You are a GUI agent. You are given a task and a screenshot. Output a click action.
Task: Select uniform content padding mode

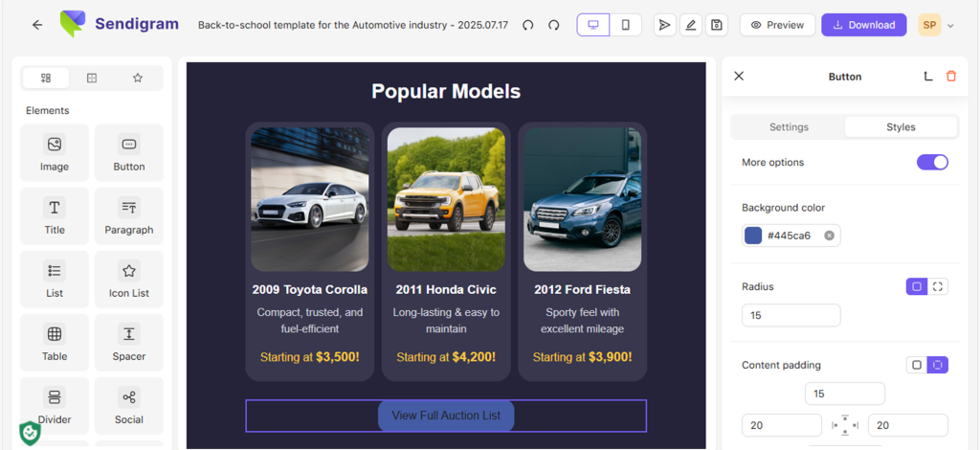pyautogui.click(x=917, y=365)
